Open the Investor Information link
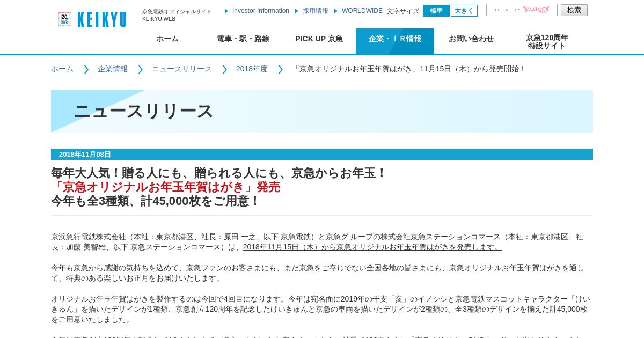Viewport: 644px width, 338px height. click(260, 11)
